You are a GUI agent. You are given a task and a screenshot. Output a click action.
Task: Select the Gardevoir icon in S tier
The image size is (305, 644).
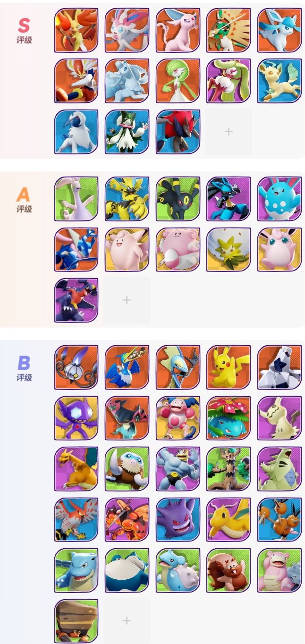[178, 81]
